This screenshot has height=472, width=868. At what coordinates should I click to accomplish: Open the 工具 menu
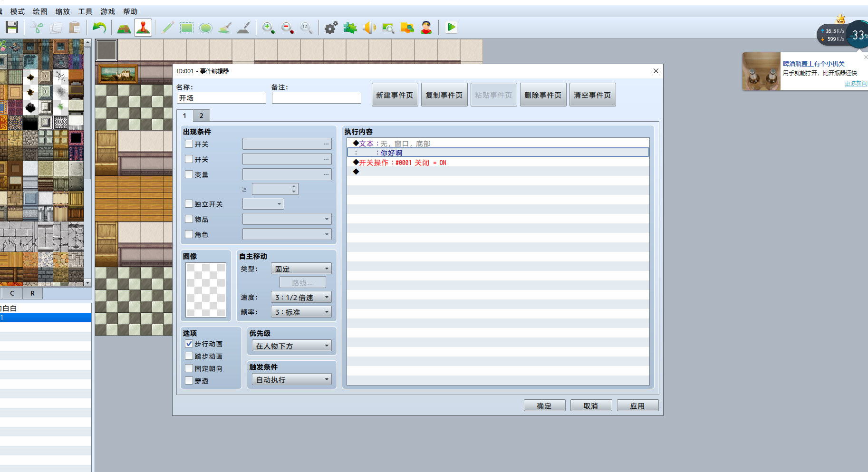point(85,11)
